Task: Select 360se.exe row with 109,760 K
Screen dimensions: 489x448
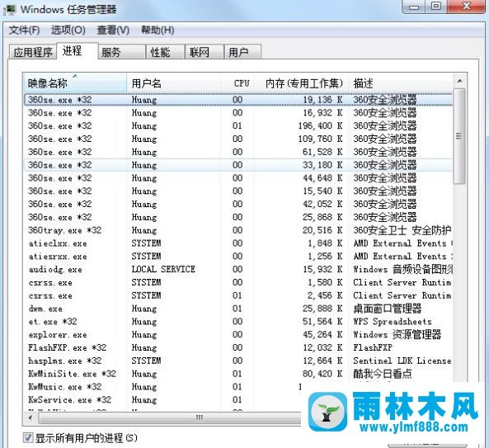Action: click(238, 139)
